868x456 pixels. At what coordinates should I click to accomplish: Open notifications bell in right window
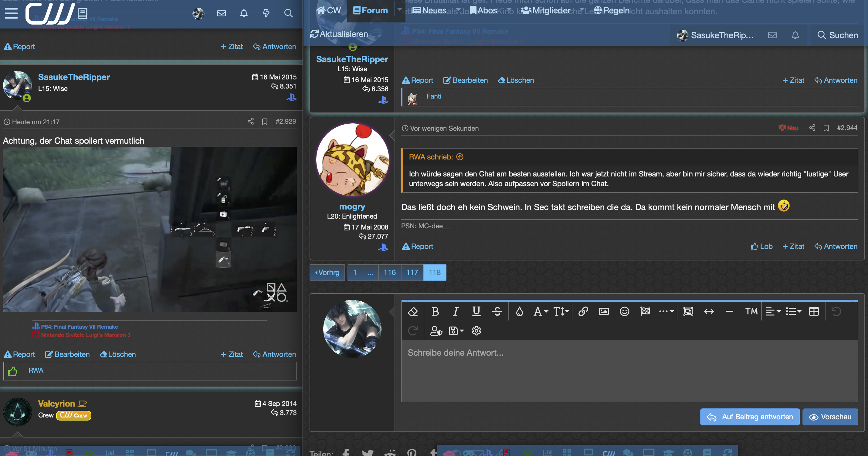(795, 35)
